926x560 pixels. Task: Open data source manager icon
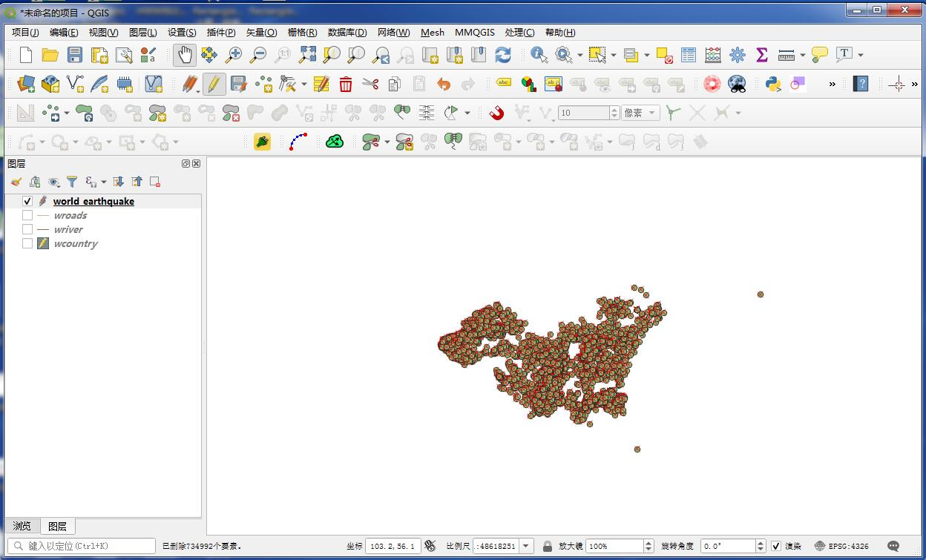pos(26,84)
